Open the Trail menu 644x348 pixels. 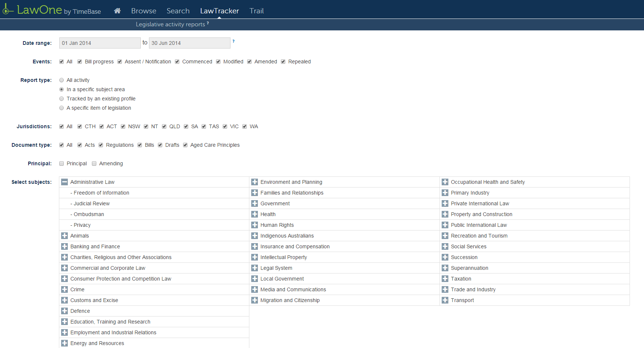257,11
